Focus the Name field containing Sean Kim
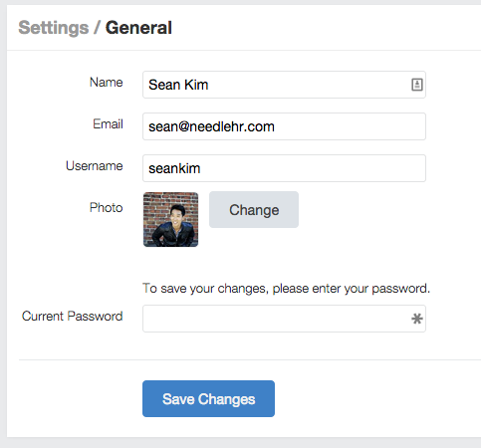Screen dimensions: 481x448 click(284, 85)
